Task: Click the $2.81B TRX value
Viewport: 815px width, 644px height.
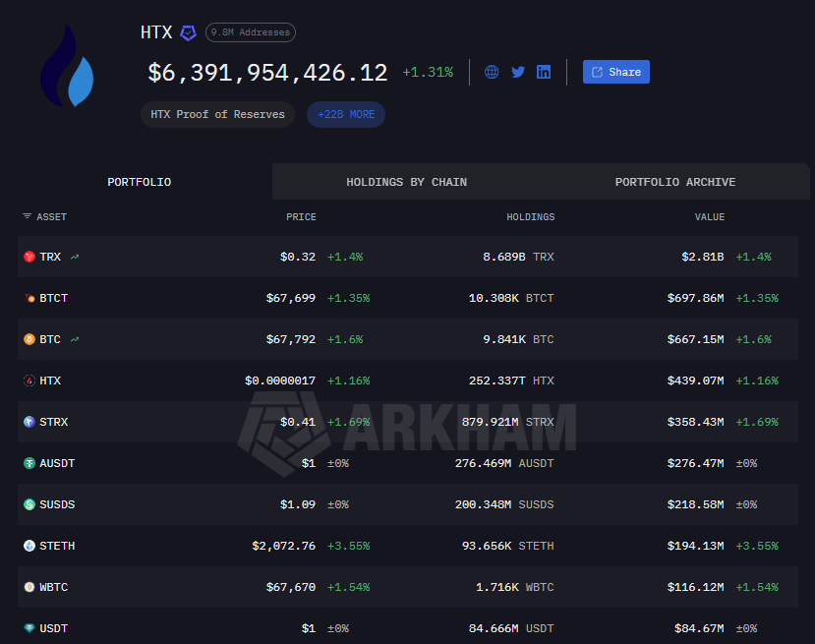Action: tap(703, 257)
